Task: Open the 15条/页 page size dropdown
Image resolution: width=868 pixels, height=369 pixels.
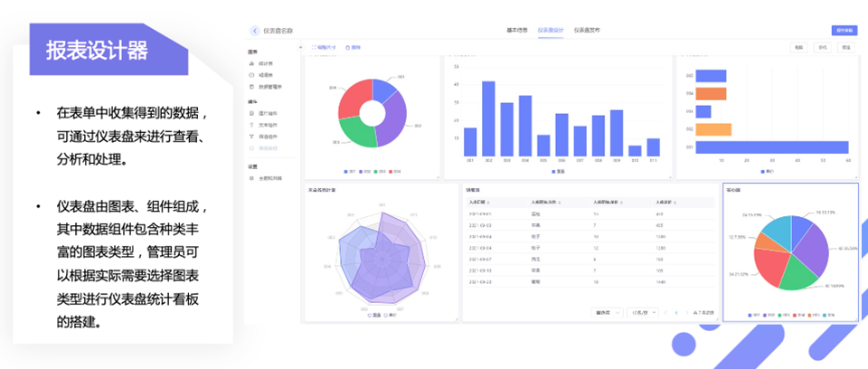Action: tap(644, 313)
